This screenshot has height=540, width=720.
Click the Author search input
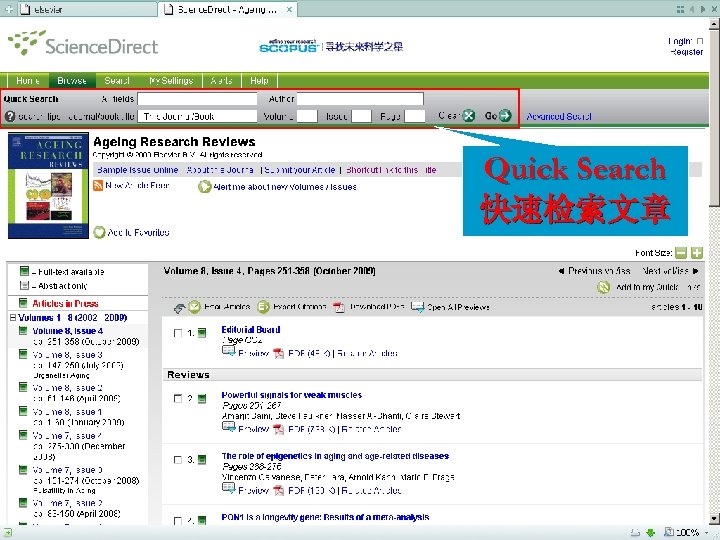pyautogui.click(x=360, y=99)
